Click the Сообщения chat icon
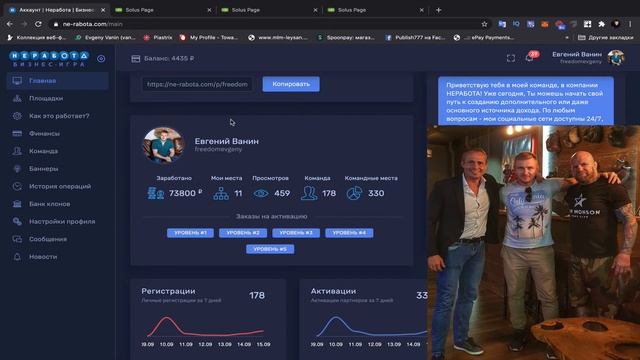640x360 pixels. coord(17,239)
